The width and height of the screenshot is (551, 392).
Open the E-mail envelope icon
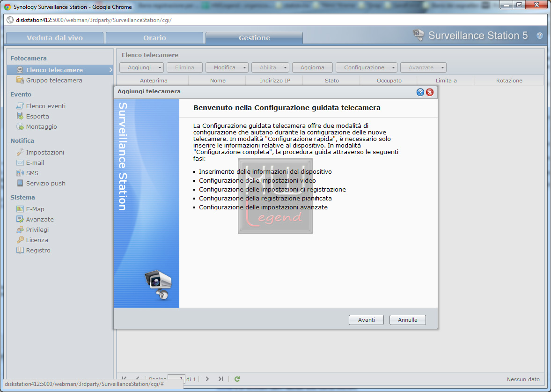tap(20, 163)
